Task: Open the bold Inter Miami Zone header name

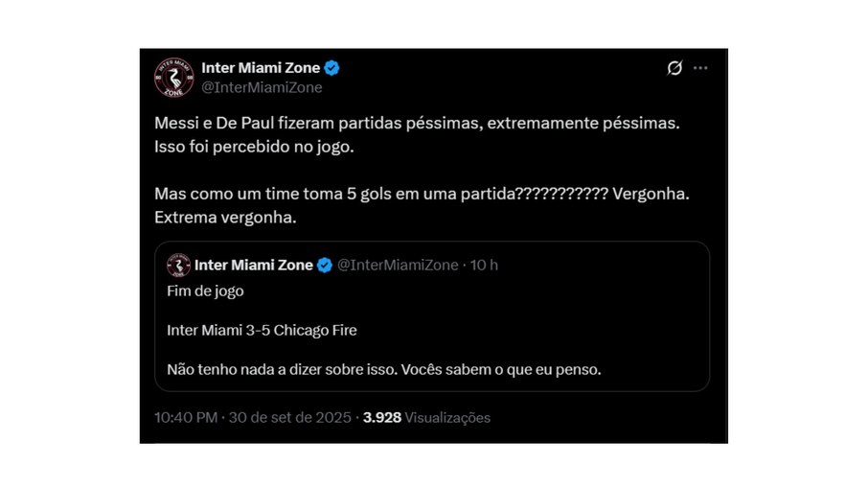Action: (x=261, y=68)
